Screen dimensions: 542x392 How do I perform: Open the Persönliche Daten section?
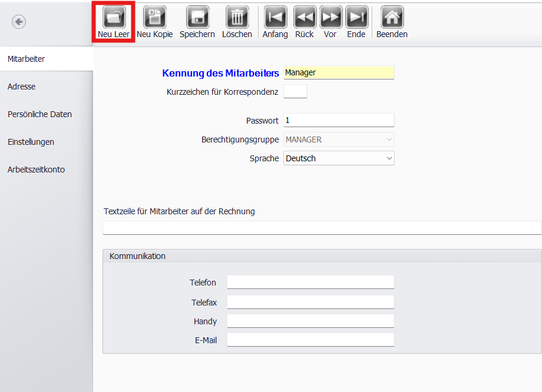[39, 114]
